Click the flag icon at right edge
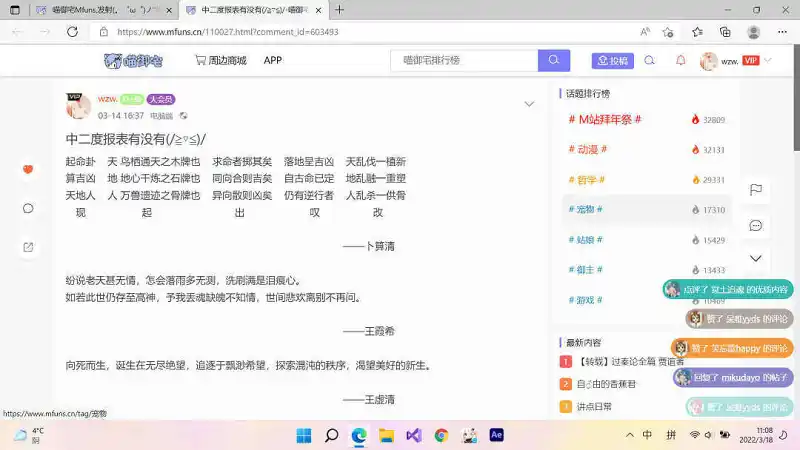This screenshot has width=800, height=450. pyautogui.click(x=756, y=190)
